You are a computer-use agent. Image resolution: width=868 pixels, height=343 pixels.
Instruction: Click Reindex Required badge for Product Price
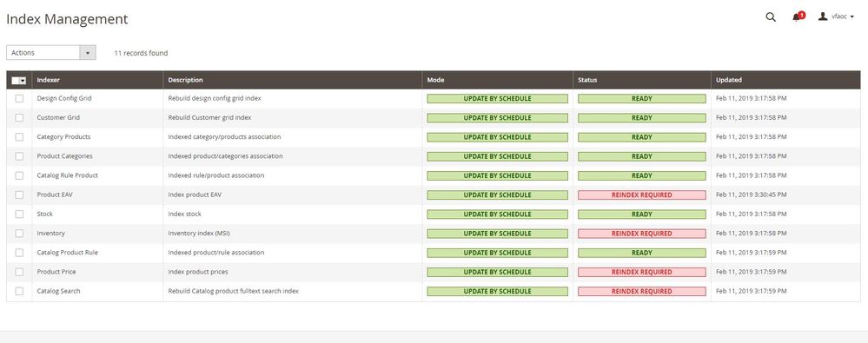click(x=641, y=272)
